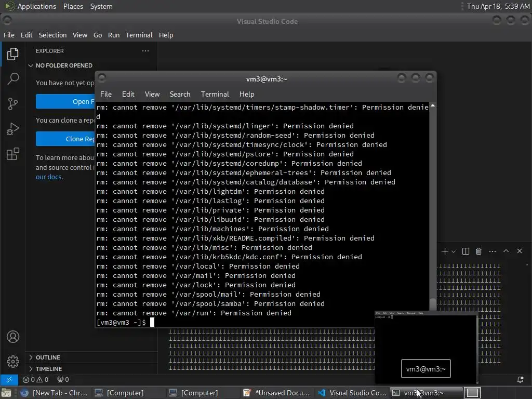Screen dimensions: 532x399
Task: Click the clock showing Thu Apr 18
Action: [x=498, y=6]
